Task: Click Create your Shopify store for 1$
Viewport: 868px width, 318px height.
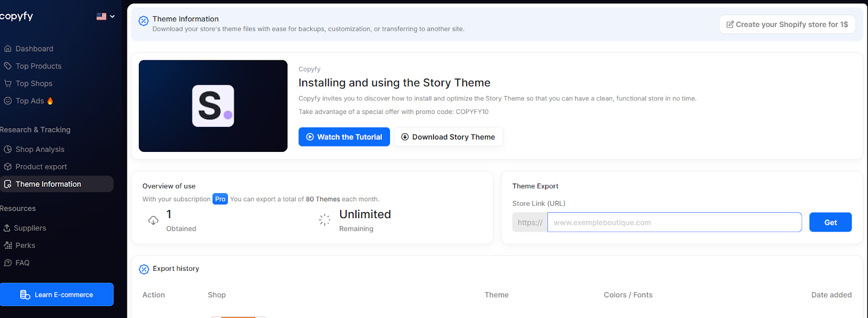Action: coord(787,24)
